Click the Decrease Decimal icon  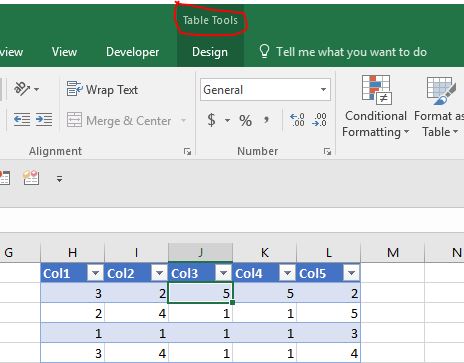click(x=319, y=120)
